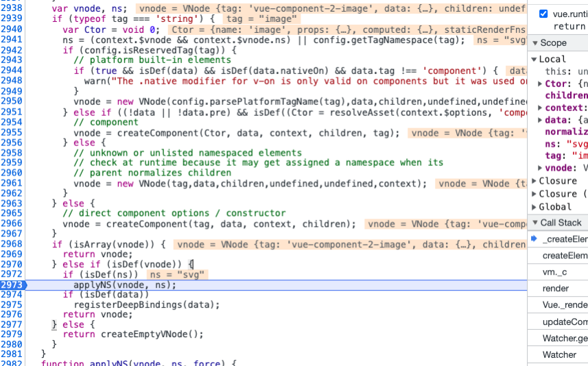The width and height of the screenshot is (588, 366).
Task: Click the breakpoint marker on line 2973
Action: click(x=13, y=284)
